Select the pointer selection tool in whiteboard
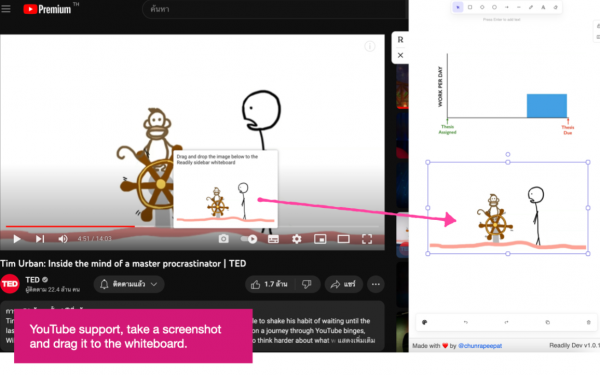The height and width of the screenshot is (375, 600). (458, 7)
